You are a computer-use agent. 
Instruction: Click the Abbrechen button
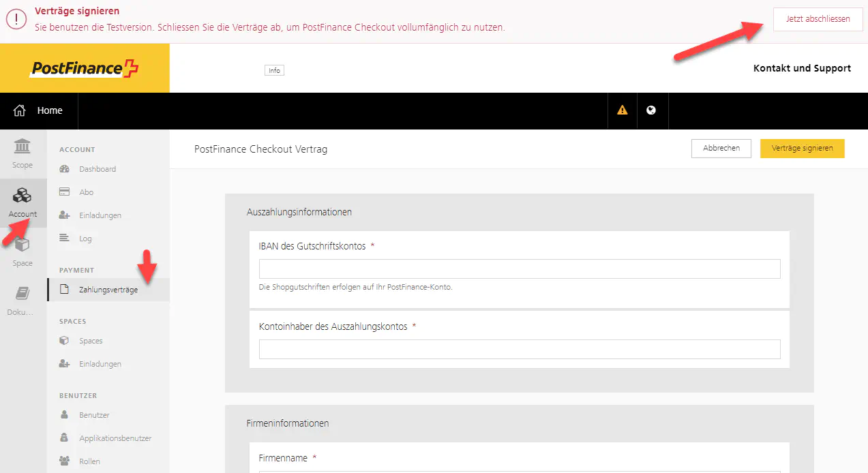[x=721, y=149]
